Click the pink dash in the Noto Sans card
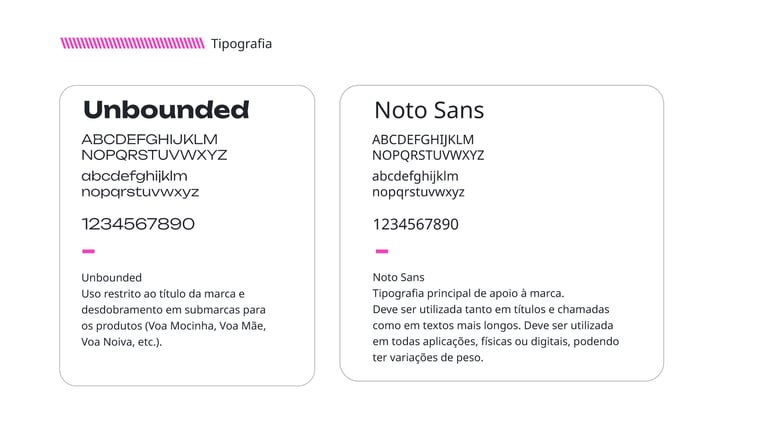Screen dimensions: 768x433 pyautogui.click(x=381, y=251)
